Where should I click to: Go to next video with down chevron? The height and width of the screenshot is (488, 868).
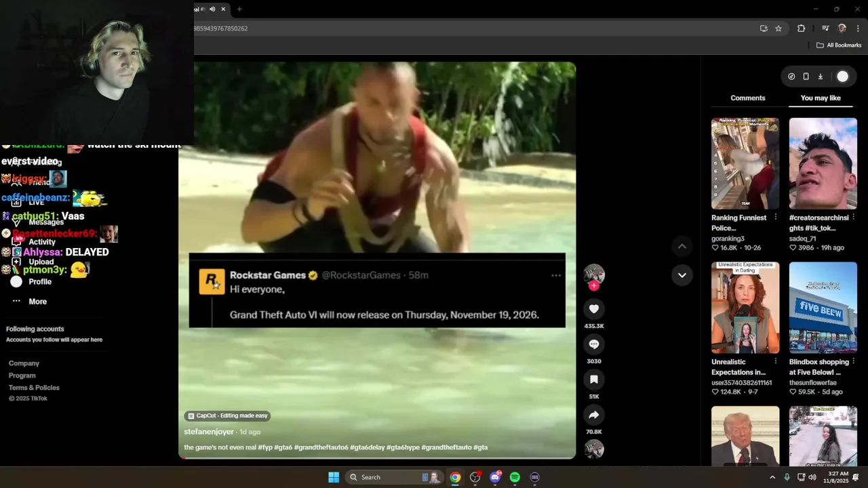coord(682,275)
